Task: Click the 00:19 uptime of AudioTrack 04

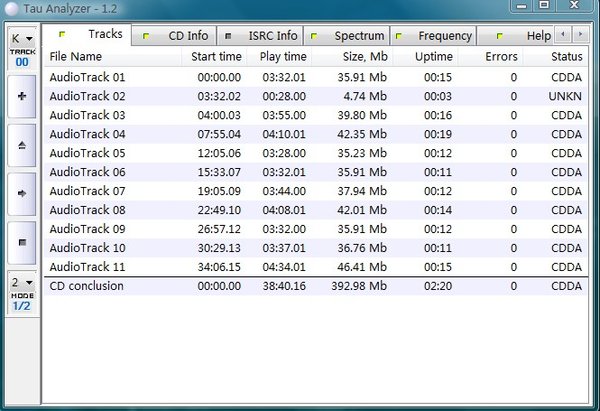Action: [438, 134]
